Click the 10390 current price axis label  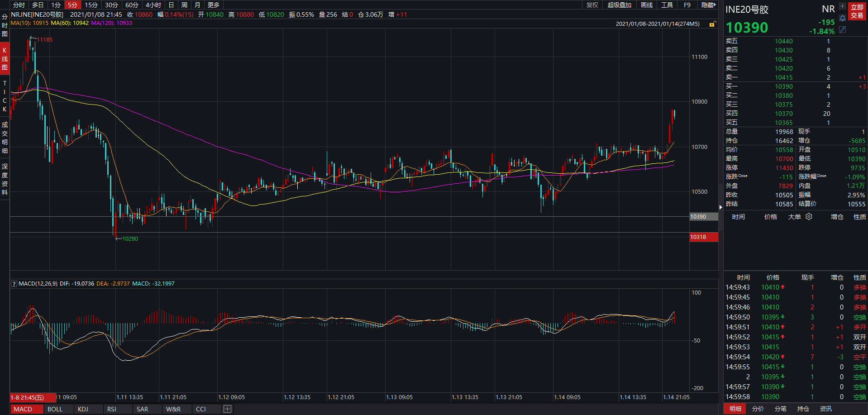[x=704, y=217]
